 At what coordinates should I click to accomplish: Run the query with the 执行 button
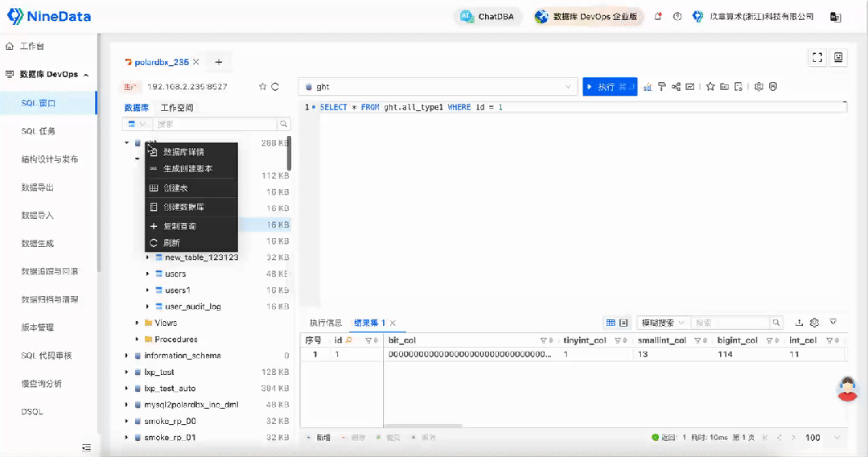610,87
